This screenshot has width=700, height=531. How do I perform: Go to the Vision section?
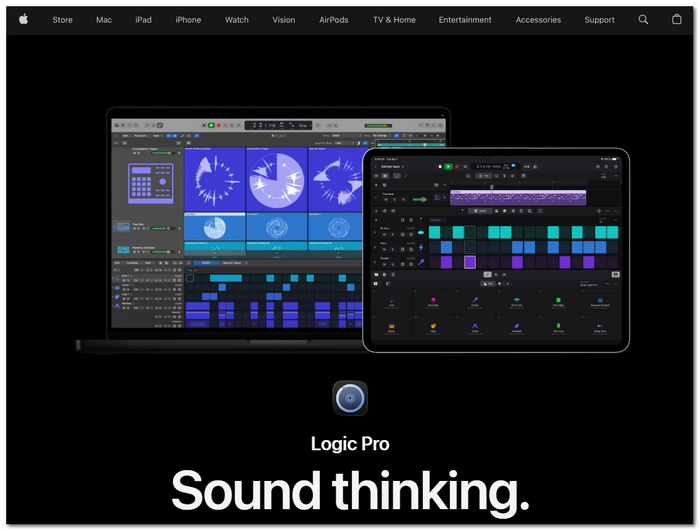tap(283, 20)
